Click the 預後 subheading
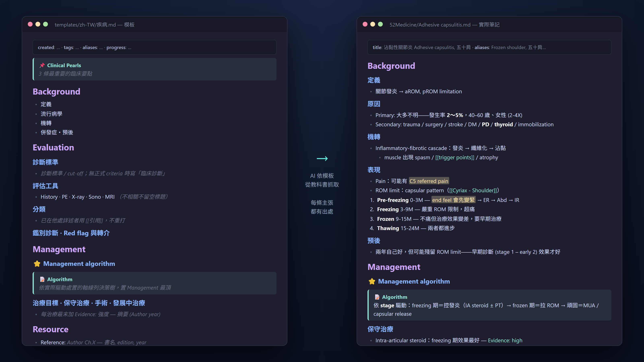The height and width of the screenshot is (362, 644). 374,240
